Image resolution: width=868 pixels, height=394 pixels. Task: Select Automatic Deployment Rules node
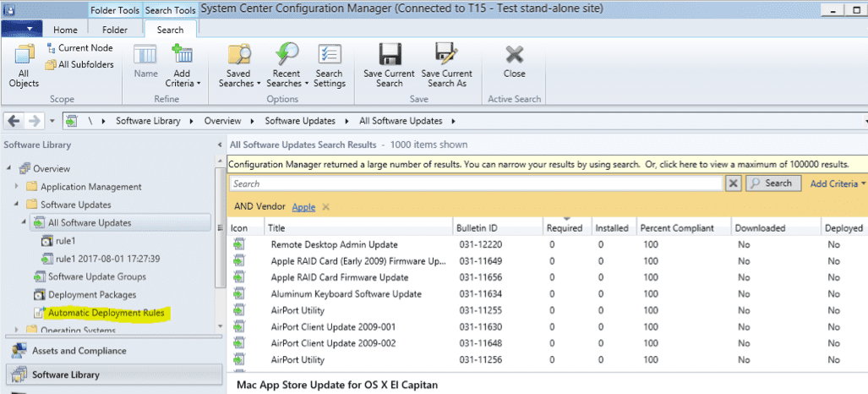pyautogui.click(x=106, y=313)
